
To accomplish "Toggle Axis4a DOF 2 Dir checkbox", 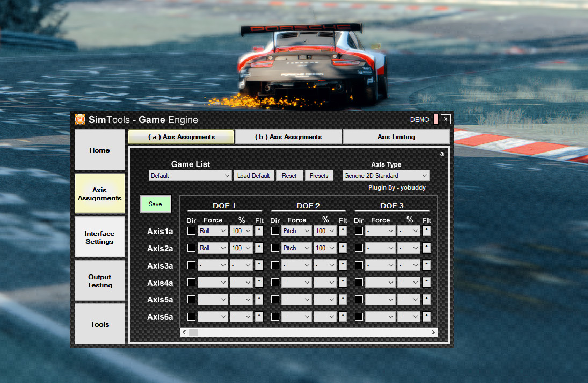I will (275, 282).
